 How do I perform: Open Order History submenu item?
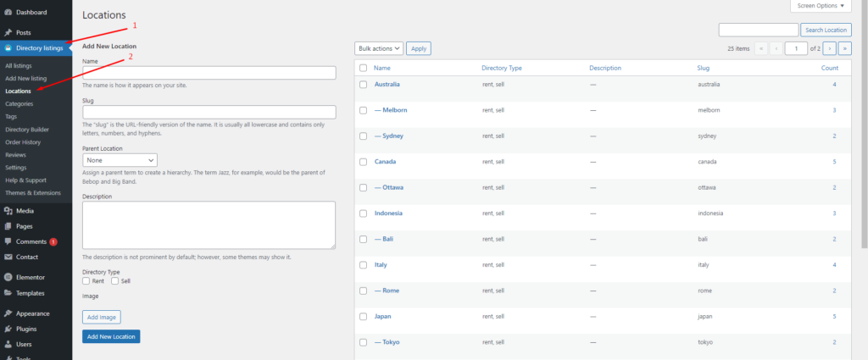[23, 142]
